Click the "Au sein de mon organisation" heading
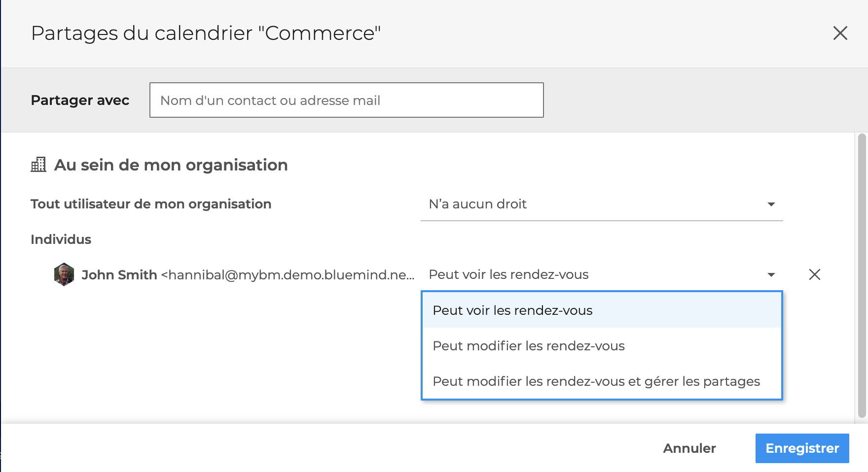 [171, 165]
